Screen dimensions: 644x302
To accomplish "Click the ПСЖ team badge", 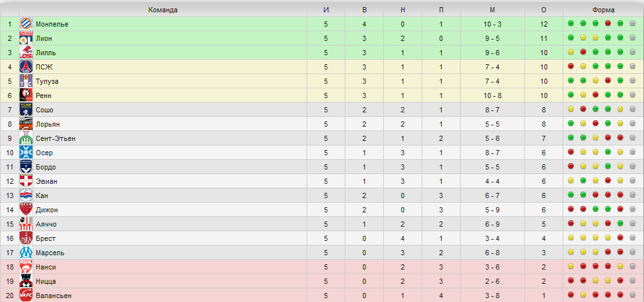I will point(26,67).
